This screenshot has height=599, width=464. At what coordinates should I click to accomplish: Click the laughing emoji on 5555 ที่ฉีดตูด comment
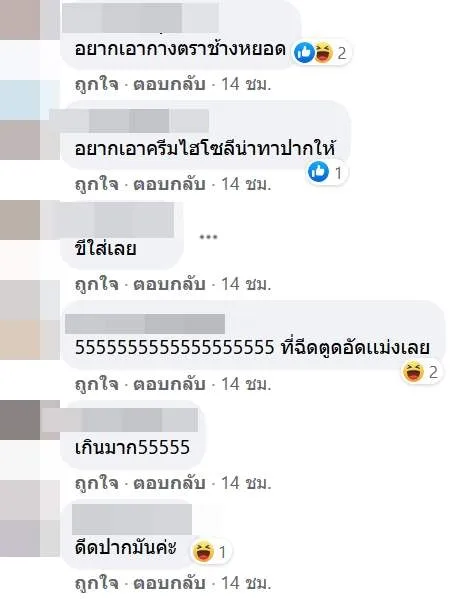(414, 372)
